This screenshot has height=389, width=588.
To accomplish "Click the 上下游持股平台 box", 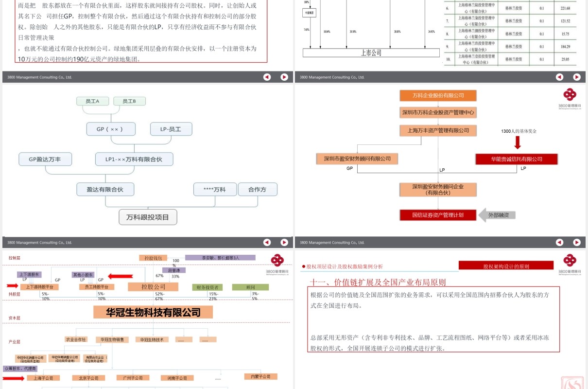I will [40, 287].
